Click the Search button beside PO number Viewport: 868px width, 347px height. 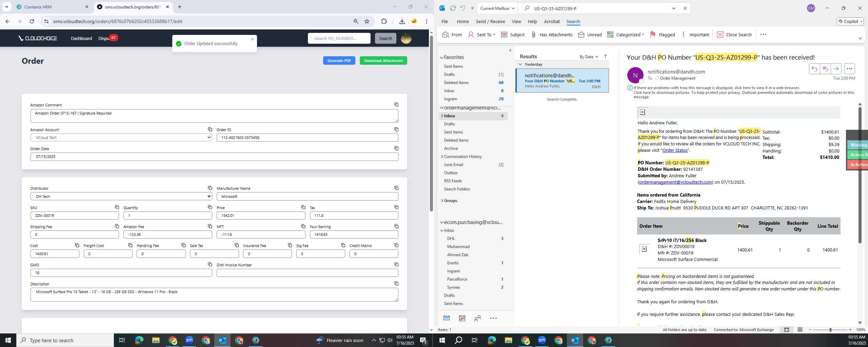(x=385, y=38)
